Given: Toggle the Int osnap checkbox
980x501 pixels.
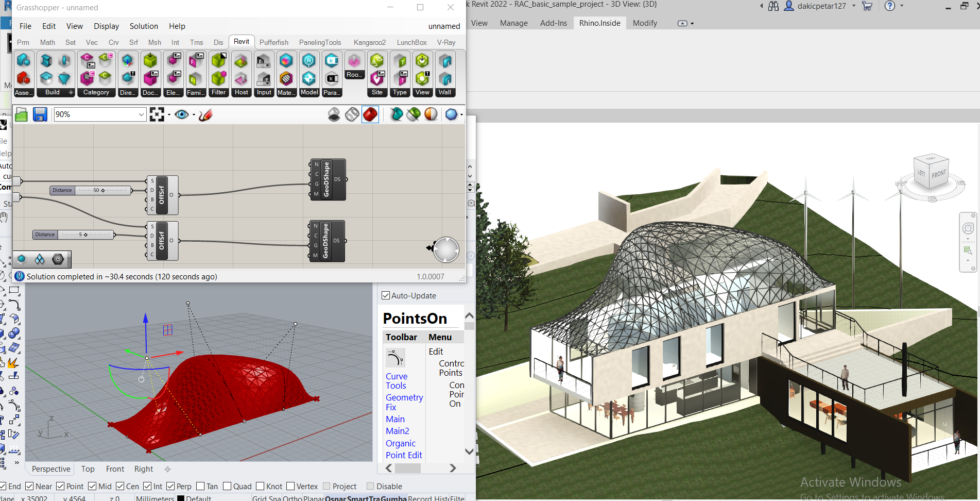Looking at the screenshot, I should [147, 486].
